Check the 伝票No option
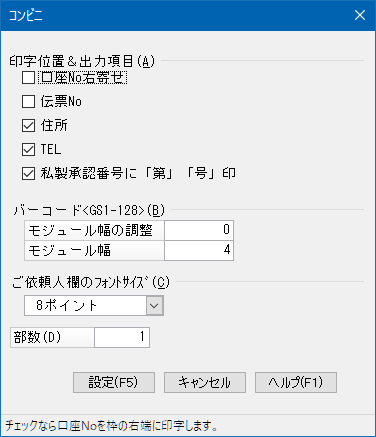This screenshot has height=437, width=376. click(28, 101)
